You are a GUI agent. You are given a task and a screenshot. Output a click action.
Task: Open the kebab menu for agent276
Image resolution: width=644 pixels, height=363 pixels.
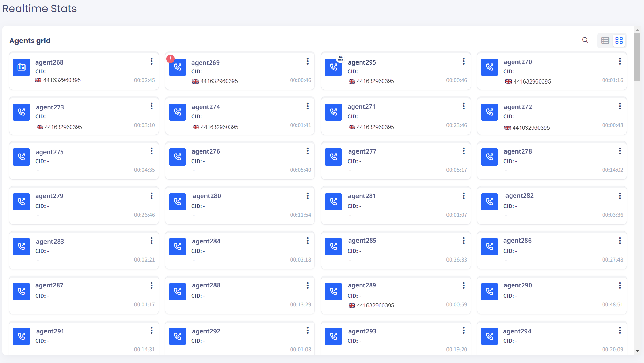click(x=308, y=151)
